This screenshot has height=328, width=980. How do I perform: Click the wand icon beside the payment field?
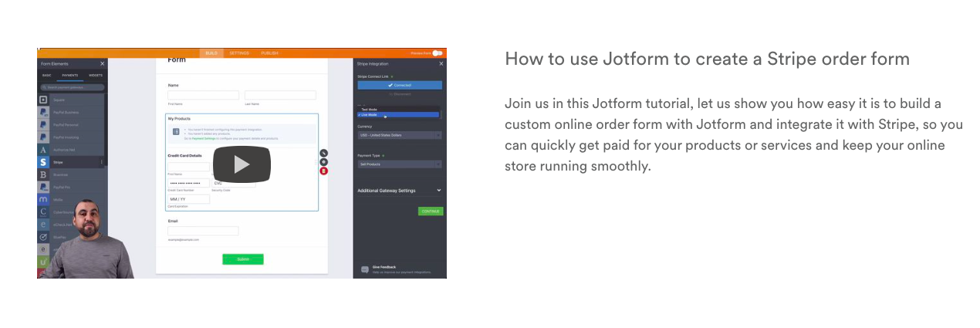323,153
